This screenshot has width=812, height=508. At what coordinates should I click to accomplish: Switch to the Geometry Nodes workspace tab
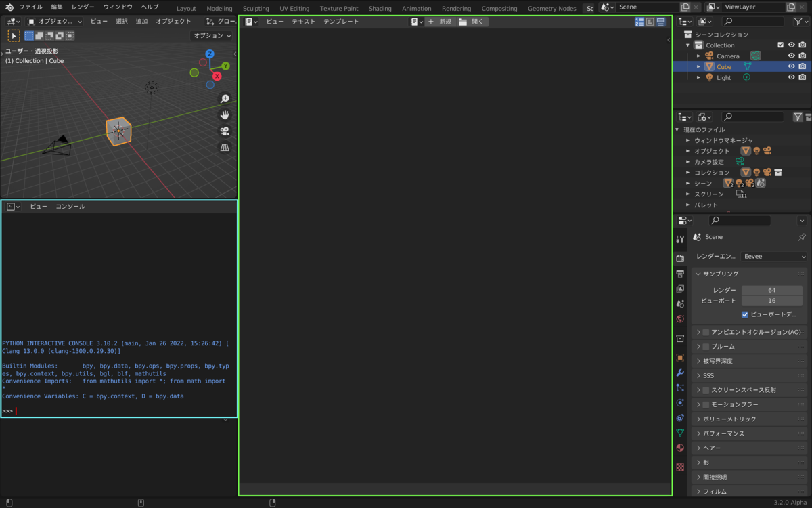(552, 9)
